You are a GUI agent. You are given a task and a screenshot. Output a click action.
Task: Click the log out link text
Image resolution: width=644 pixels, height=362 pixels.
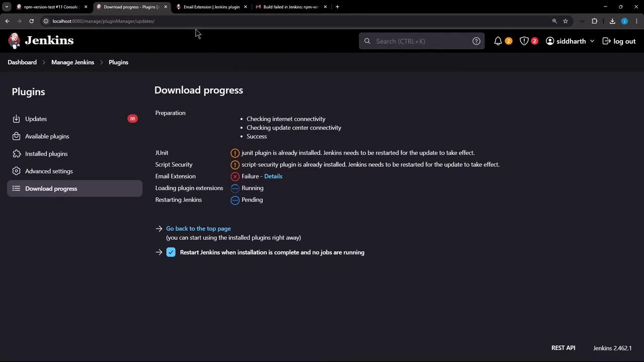(624, 41)
